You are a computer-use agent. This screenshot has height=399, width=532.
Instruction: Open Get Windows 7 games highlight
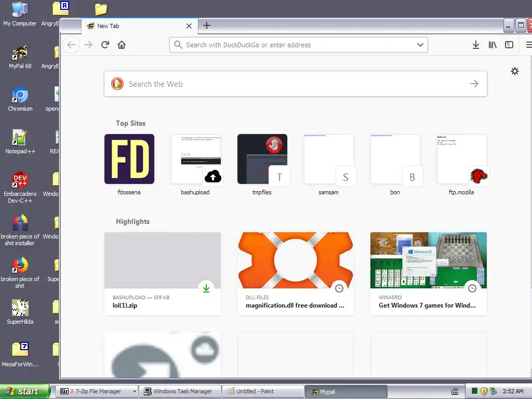(x=429, y=274)
